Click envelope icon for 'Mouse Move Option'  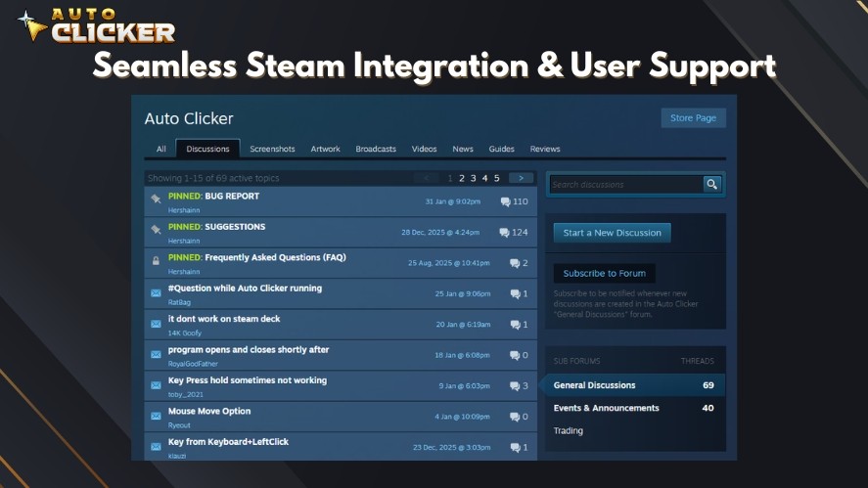(x=156, y=416)
